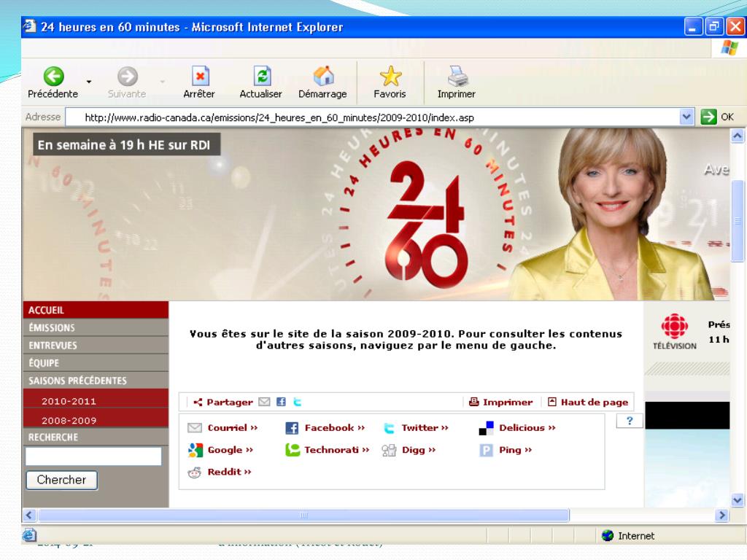Open the ACCUEIL menu item
The height and width of the screenshot is (560, 747).
[x=96, y=310]
